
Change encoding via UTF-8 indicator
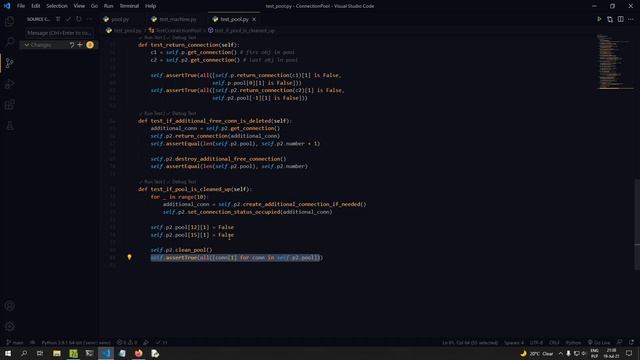coord(536,342)
